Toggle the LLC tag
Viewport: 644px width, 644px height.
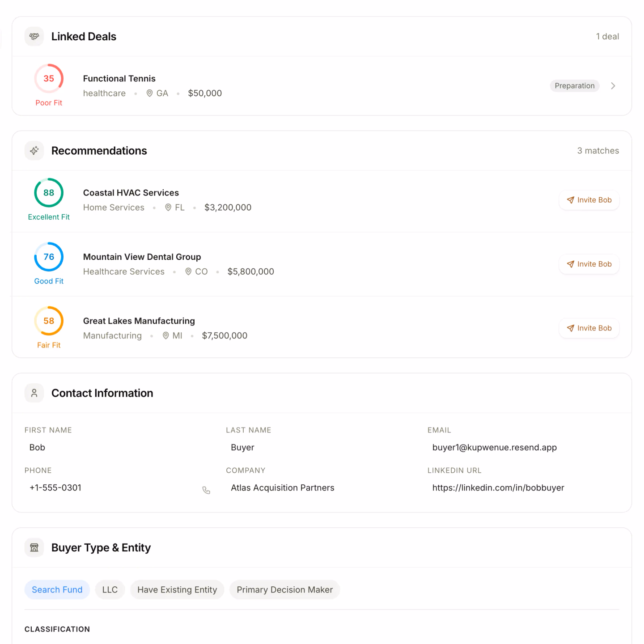click(110, 589)
